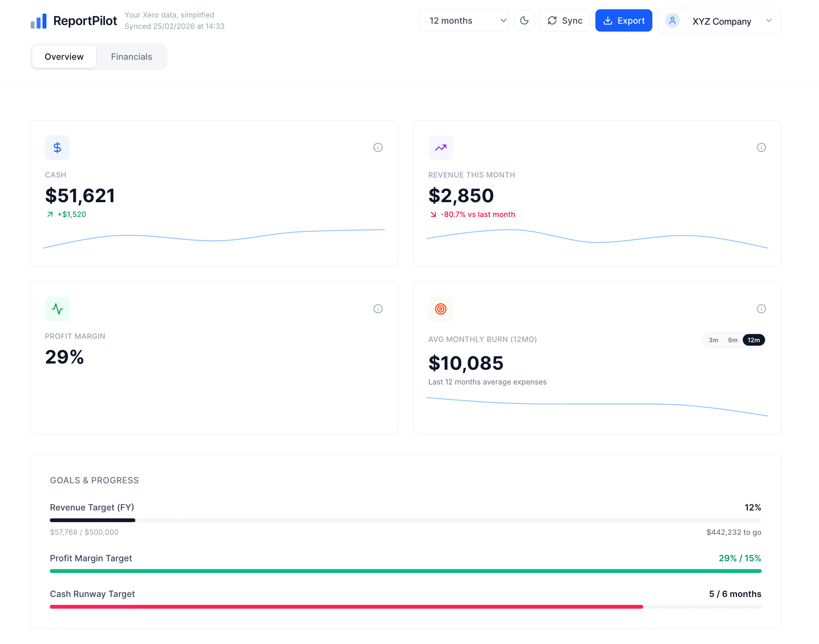
Task: Click the Revenue trend arrow icon
Action: pos(441,147)
